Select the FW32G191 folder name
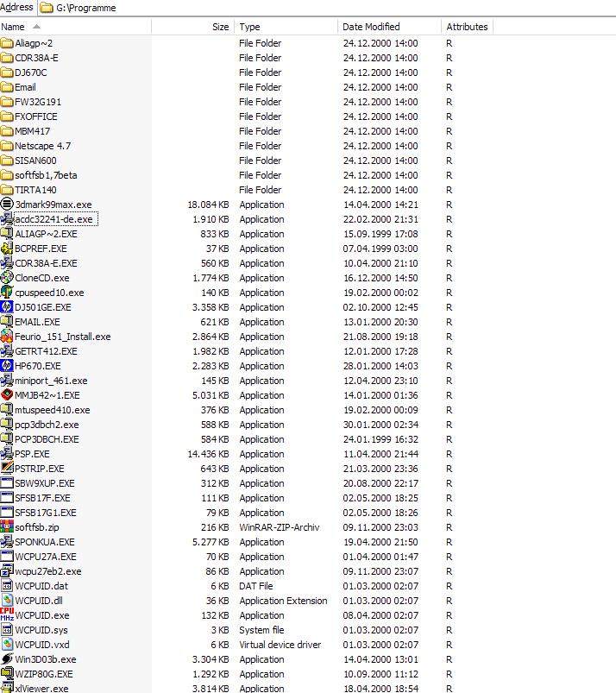616x693 pixels. (38, 102)
